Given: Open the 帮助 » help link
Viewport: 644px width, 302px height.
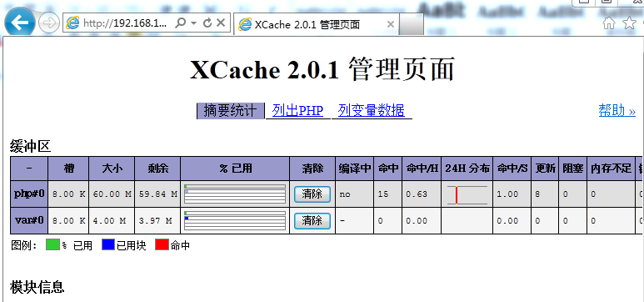Looking at the screenshot, I should tap(617, 110).
